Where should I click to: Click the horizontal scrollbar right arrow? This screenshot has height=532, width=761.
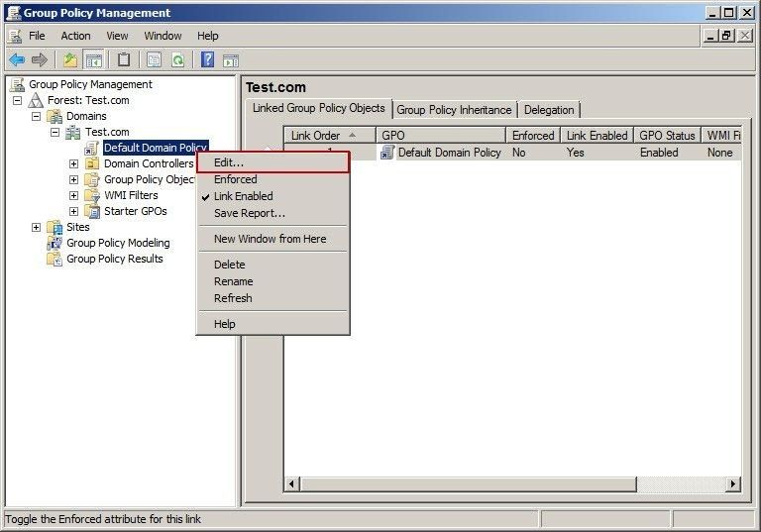733,483
